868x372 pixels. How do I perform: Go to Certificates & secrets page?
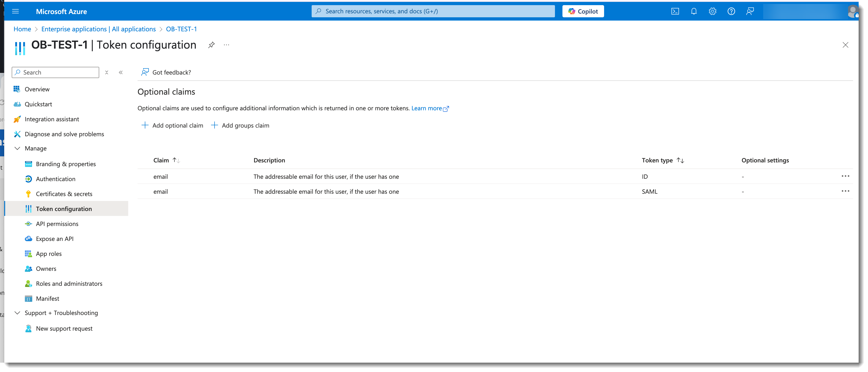(x=64, y=194)
